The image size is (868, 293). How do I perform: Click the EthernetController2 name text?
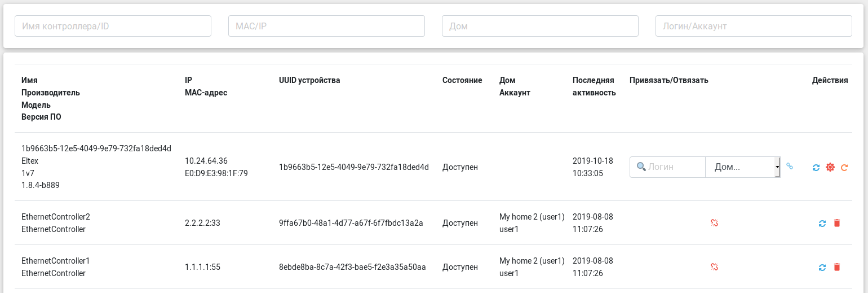click(56, 217)
